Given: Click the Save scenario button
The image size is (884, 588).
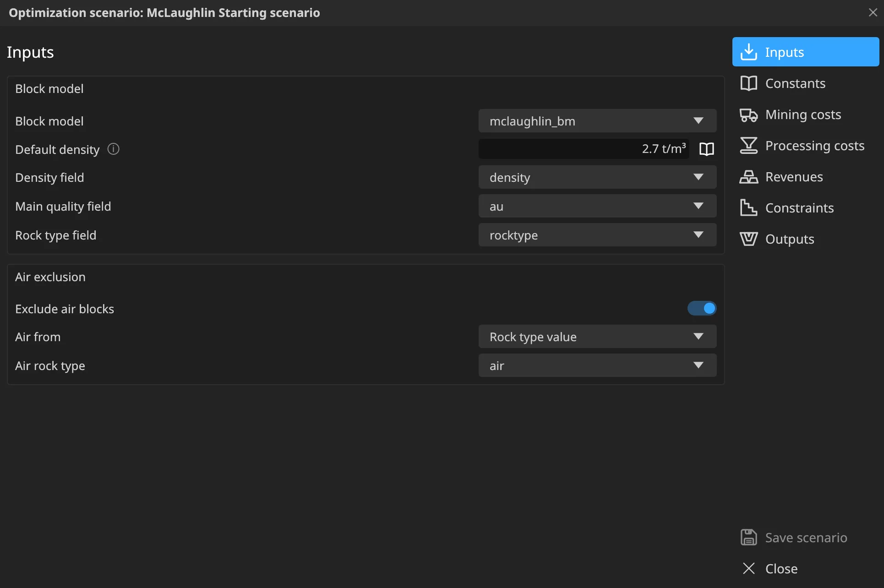Looking at the screenshot, I should 794,537.
